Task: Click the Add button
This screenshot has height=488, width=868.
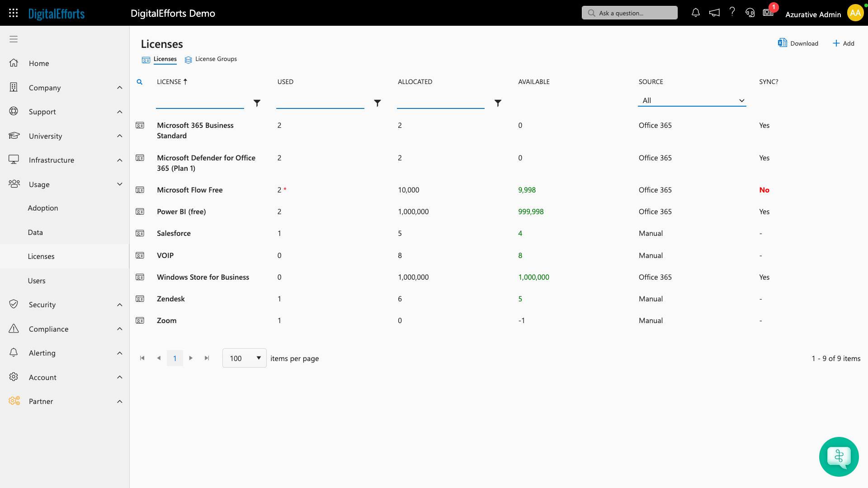Action: pyautogui.click(x=844, y=43)
